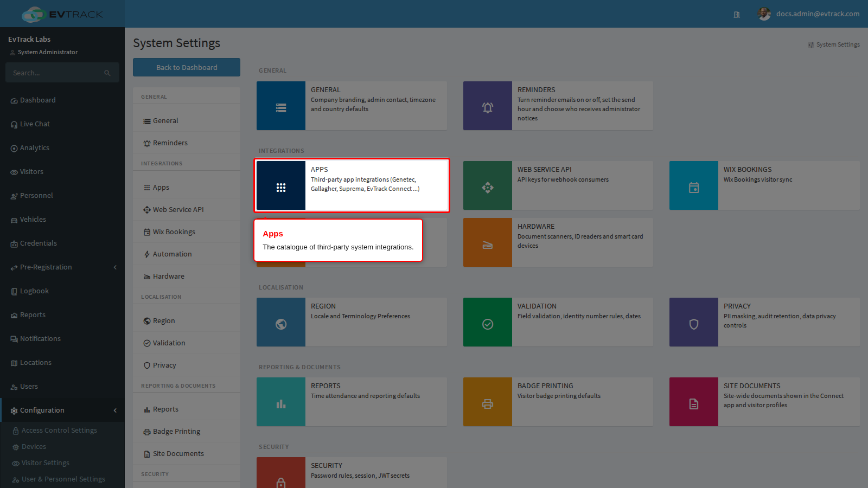Open the Validation checkmark icon tile
The height and width of the screenshot is (488, 868).
487,322
